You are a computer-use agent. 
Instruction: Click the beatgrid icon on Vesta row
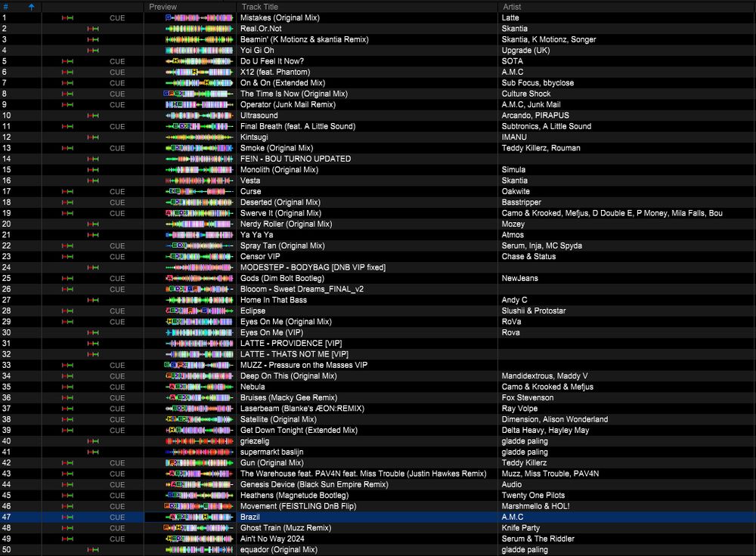pyautogui.click(x=92, y=181)
